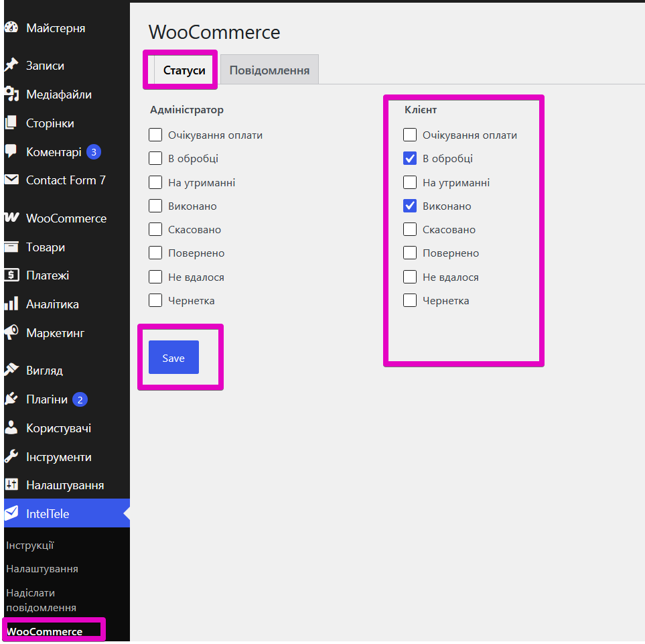Uncheck Клієнт Виконано checkbox
This screenshot has width=645, height=644.
(x=410, y=206)
